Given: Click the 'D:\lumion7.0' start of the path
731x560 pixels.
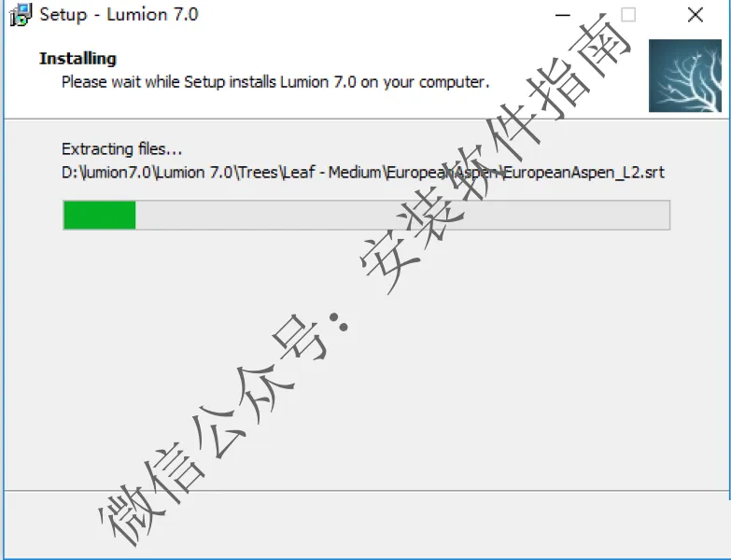Looking at the screenshot, I should (106, 173).
